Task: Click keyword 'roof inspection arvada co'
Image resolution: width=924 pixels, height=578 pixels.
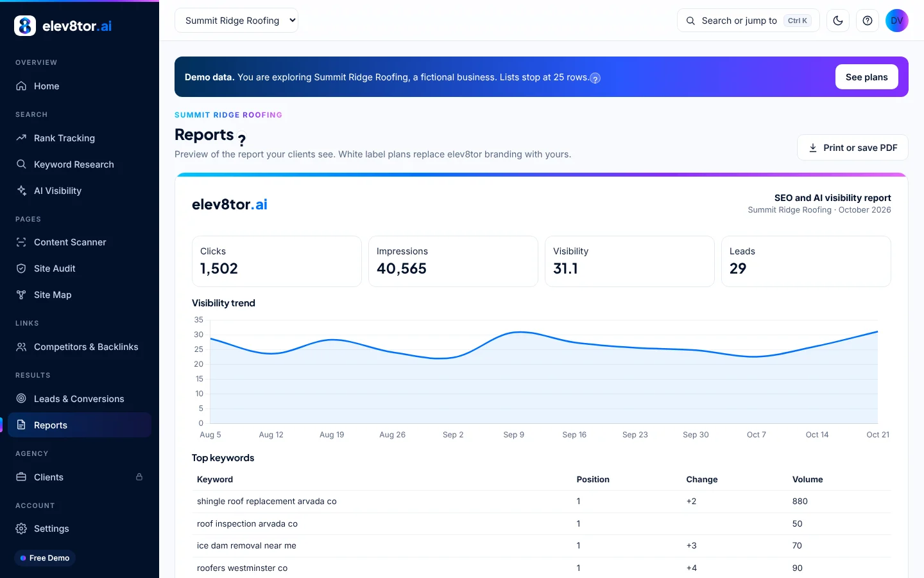Action: [247, 524]
